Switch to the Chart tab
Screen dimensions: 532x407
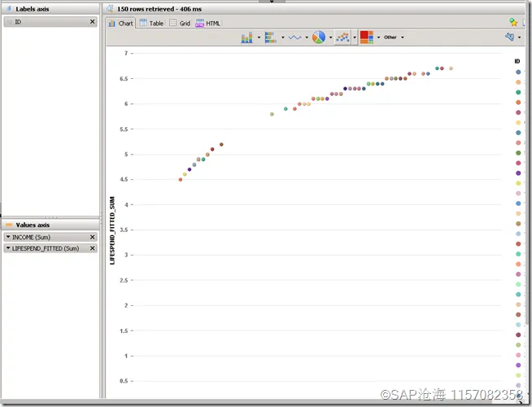pos(120,23)
